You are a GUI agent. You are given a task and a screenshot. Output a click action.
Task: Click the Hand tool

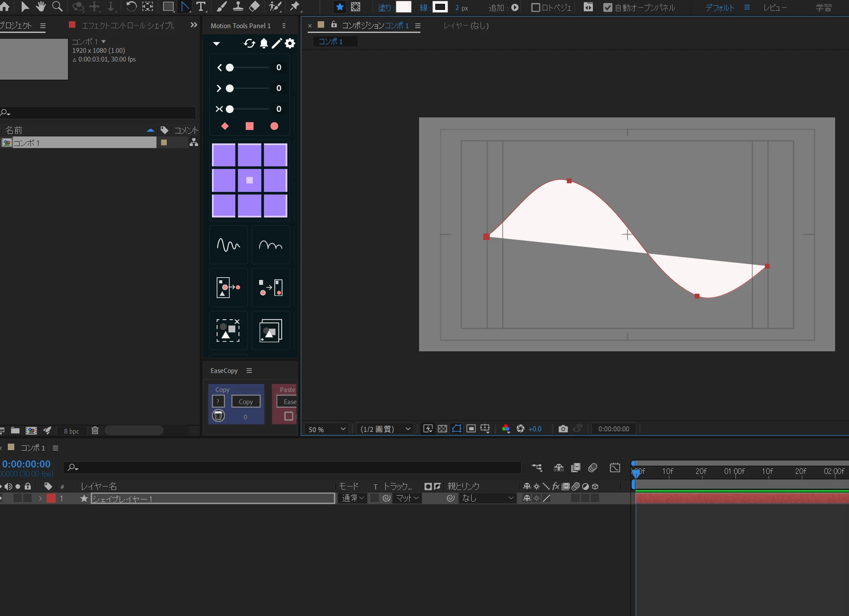[x=41, y=6]
